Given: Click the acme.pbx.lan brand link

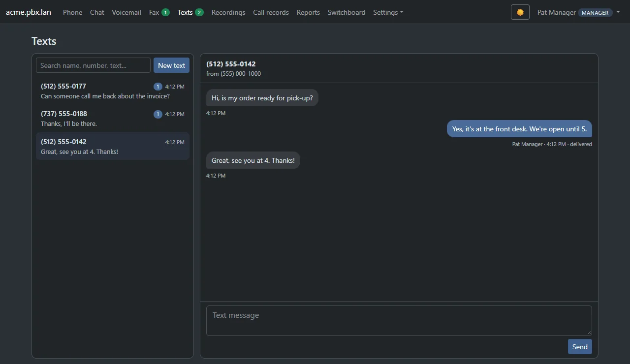Looking at the screenshot, I should coord(29,12).
